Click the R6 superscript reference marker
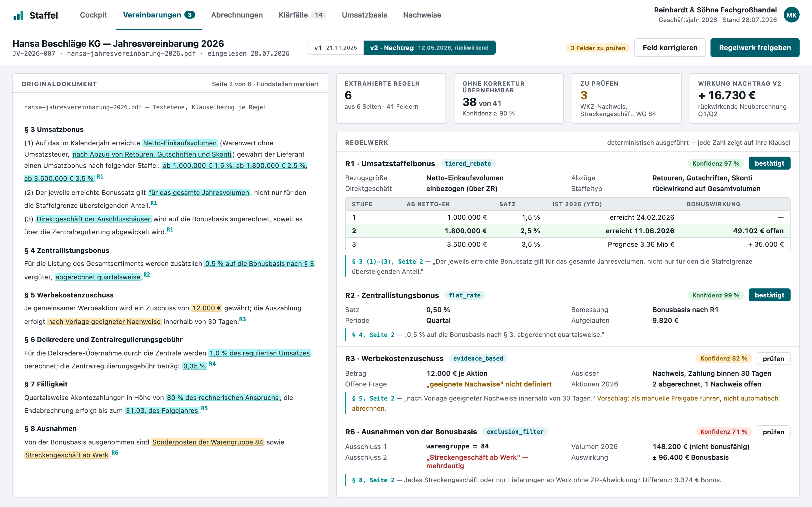812x507 pixels. tap(115, 453)
